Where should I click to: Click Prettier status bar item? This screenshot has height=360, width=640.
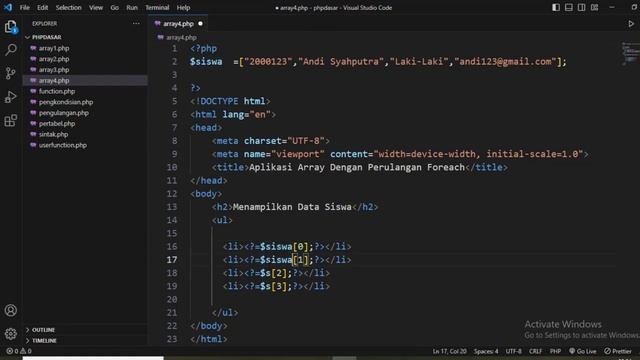click(x=618, y=351)
